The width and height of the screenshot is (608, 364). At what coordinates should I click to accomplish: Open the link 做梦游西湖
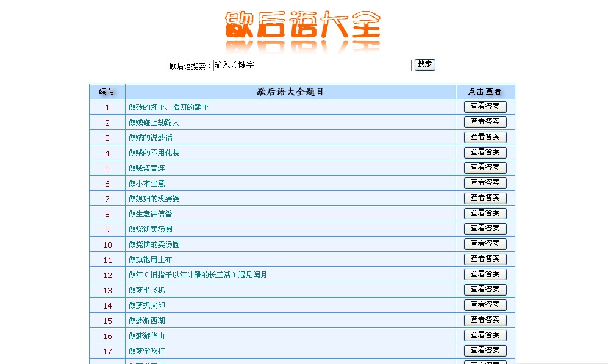click(146, 321)
